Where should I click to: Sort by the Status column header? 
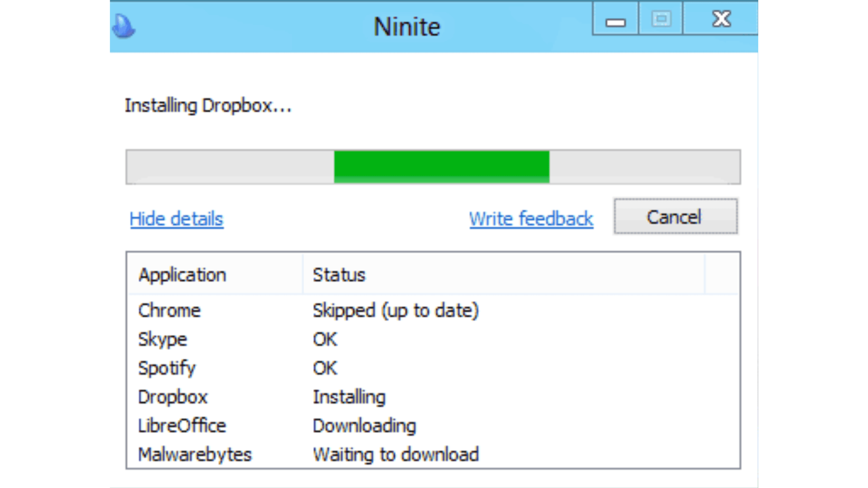(x=504, y=275)
